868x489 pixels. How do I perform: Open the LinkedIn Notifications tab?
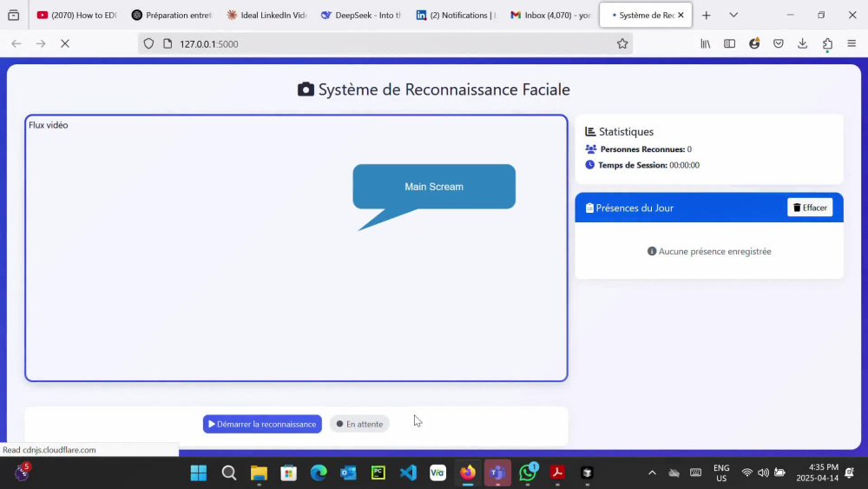coord(457,15)
